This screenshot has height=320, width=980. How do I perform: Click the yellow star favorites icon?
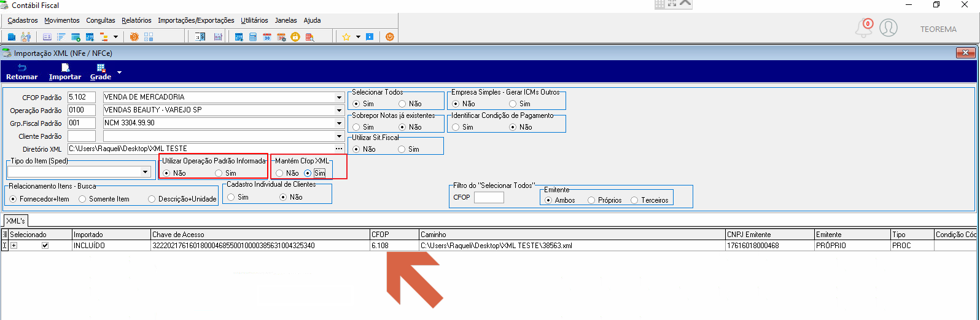click(346, 37)
